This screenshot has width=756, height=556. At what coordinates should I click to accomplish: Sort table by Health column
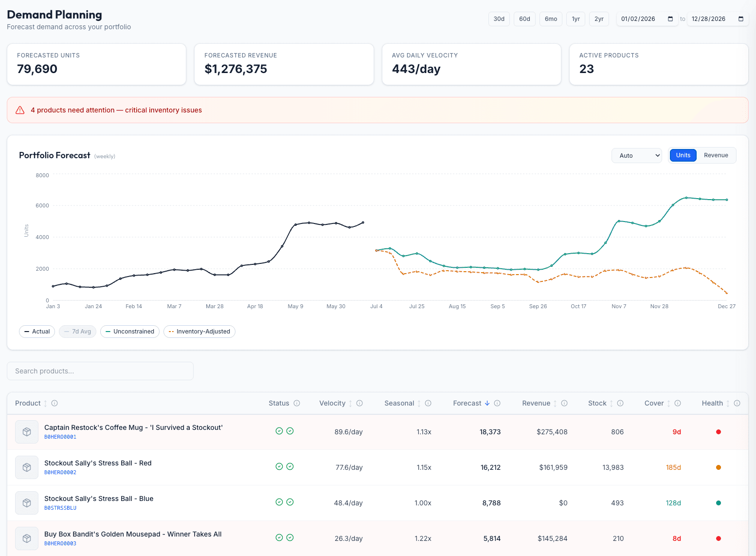tap(716, 403)
